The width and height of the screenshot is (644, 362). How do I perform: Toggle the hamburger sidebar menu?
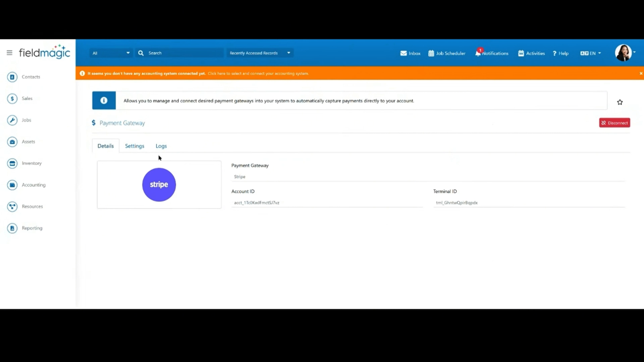(10, 53)
